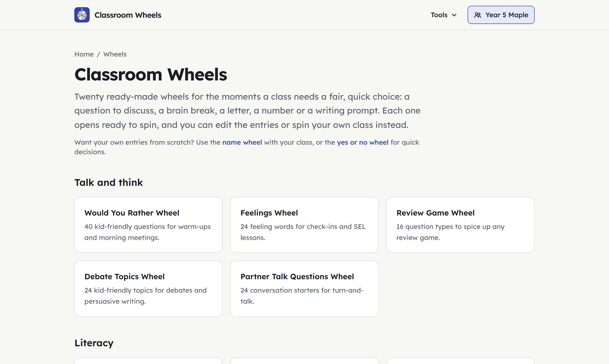Click the intro paragraph starting 'Twenty ready-made wheels'
The image size is (609, 364).
[247, 111]
